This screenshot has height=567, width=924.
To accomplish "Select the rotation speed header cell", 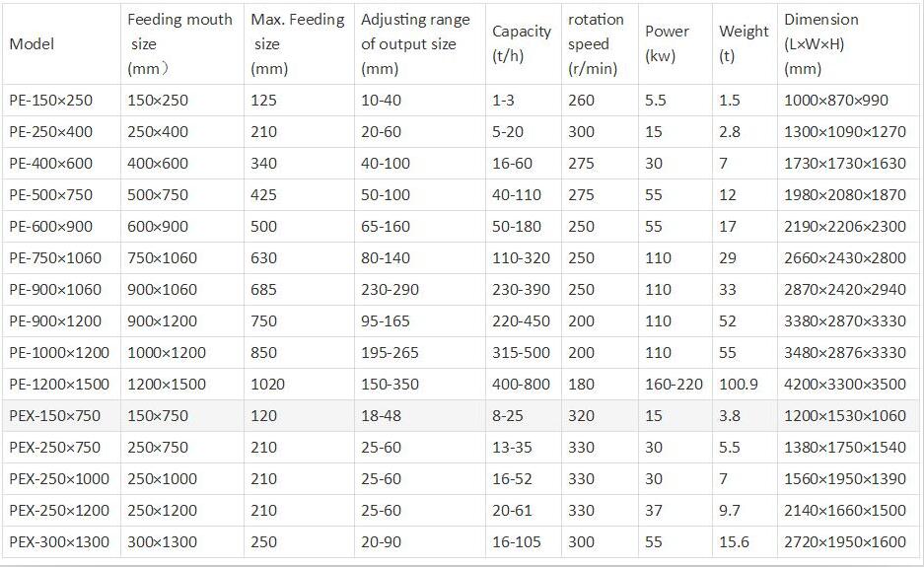I will coord(600,43).
